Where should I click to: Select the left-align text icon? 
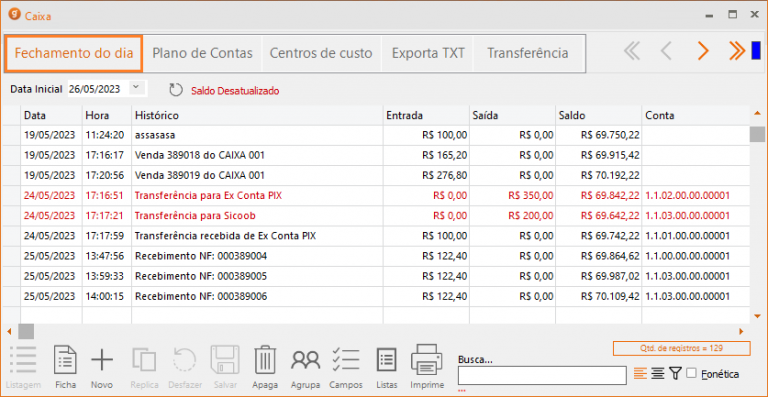(x=640, y=374)
